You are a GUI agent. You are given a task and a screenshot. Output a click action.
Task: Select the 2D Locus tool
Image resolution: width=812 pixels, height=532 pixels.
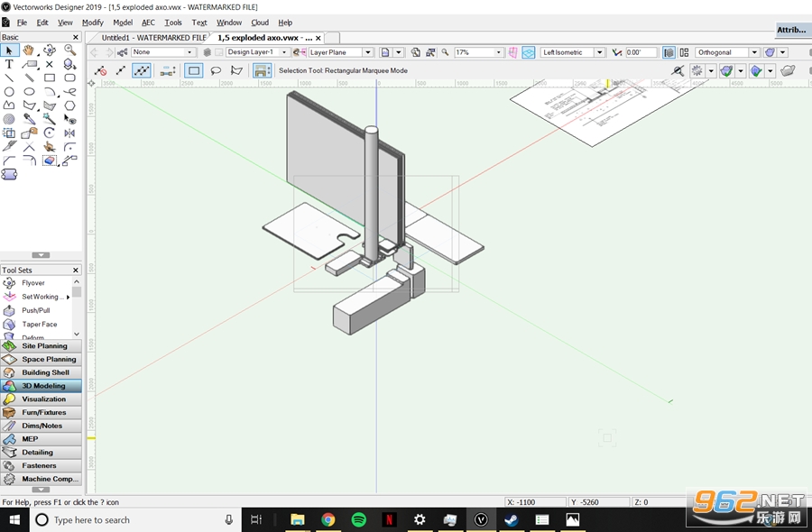coord(50,64)
